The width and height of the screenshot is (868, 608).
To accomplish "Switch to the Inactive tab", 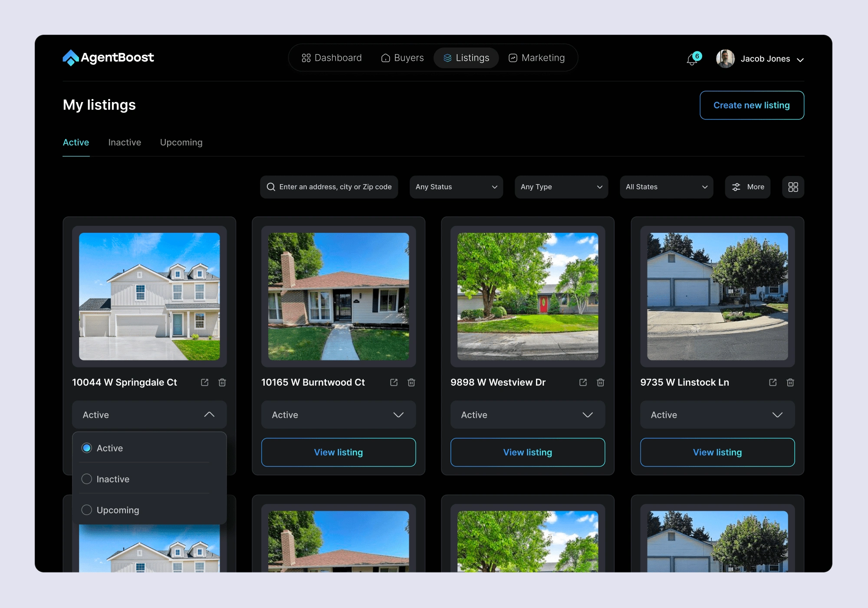I will click(x=125, y=142).
